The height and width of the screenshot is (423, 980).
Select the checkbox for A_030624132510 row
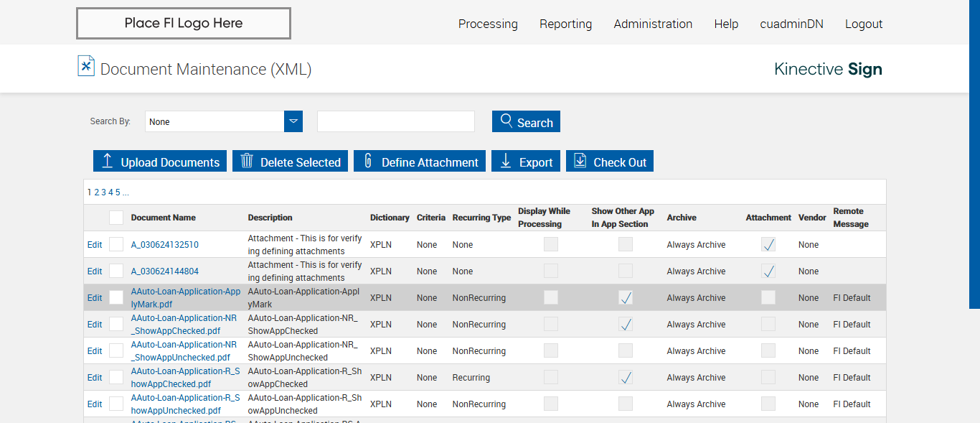(116, 244)
